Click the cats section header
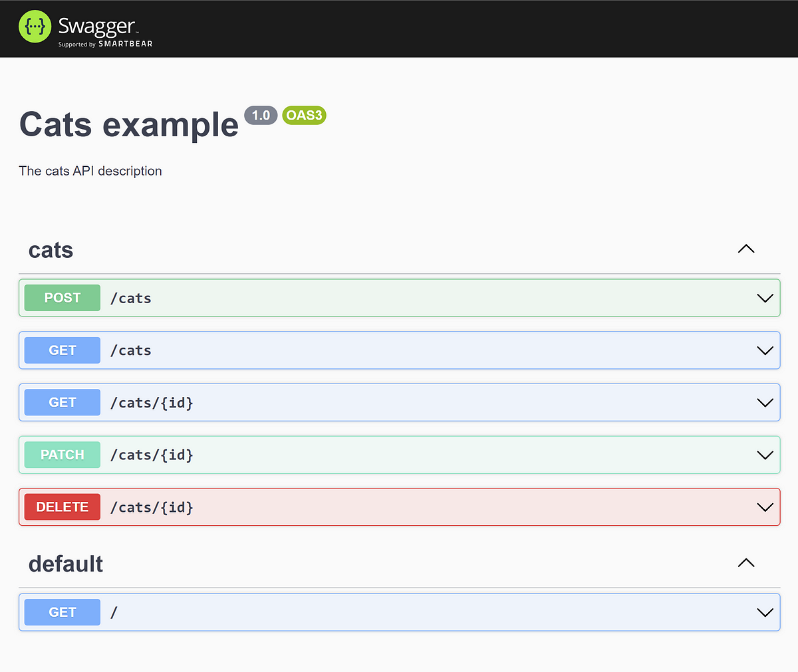The width and height of the screenshot is (798, 672). point(51,250)
